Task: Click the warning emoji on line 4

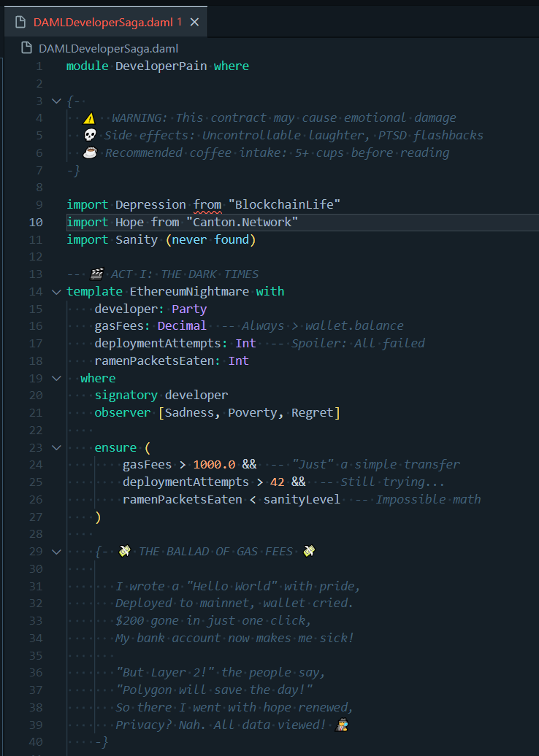Action: [x=89, y=118]
